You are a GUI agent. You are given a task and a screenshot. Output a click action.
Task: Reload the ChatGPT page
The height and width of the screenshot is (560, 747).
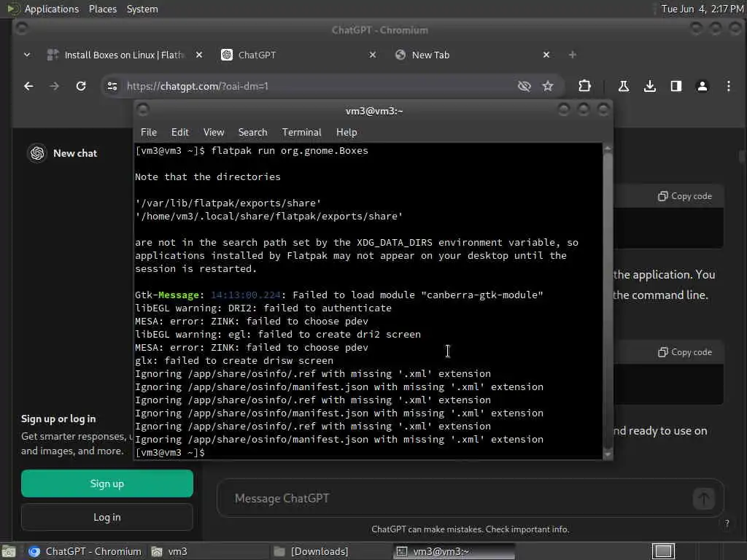click(81, 86)
